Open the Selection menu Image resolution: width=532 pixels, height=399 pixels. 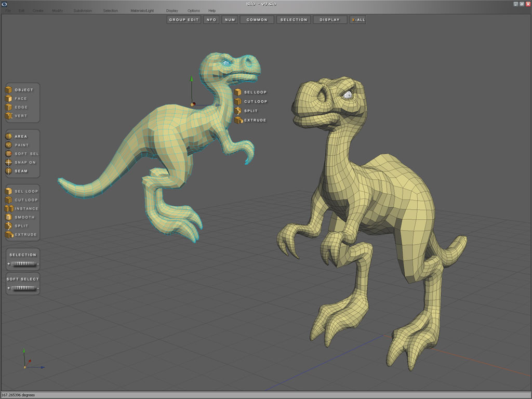111,11
